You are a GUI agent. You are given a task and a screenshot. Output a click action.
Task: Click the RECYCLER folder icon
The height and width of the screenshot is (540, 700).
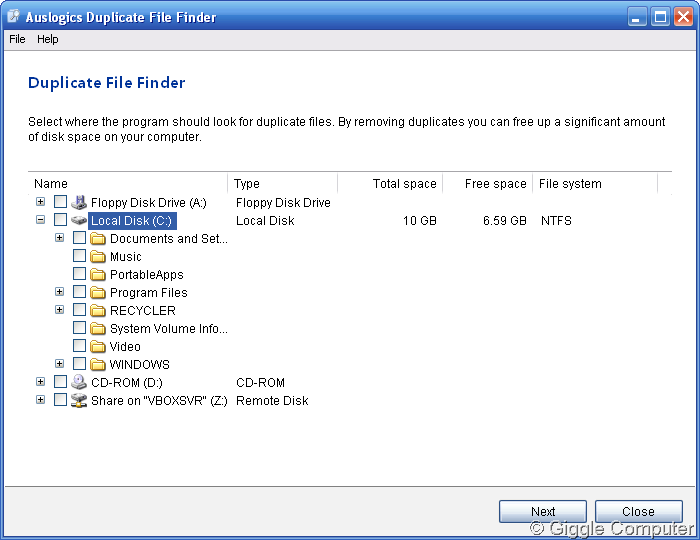click(x=98, y=310)
